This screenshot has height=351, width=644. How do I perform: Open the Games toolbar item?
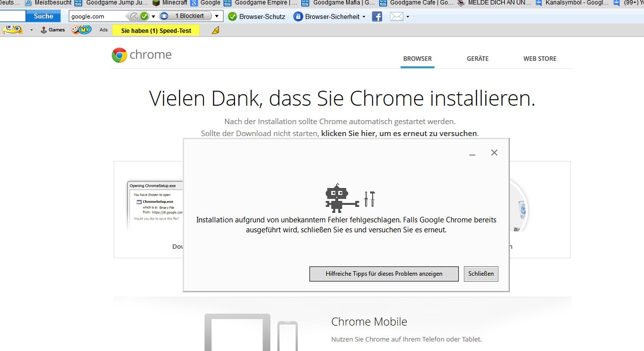click(53, 30)
